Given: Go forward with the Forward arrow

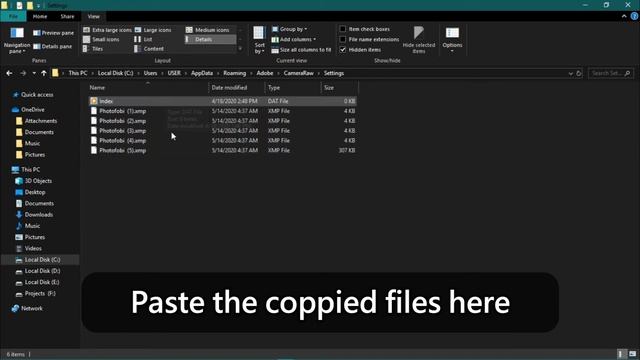Looking at the screenshot, I should pos(23,73).
